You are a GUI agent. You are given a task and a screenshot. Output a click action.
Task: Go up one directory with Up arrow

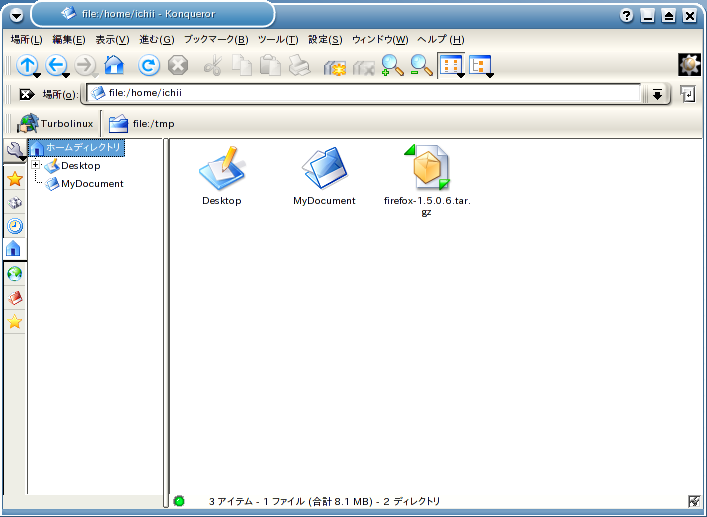[x=27, y=65]
